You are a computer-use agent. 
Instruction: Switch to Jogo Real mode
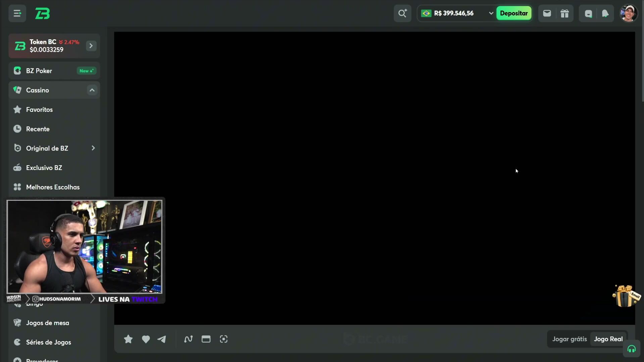tap(608, 339)
